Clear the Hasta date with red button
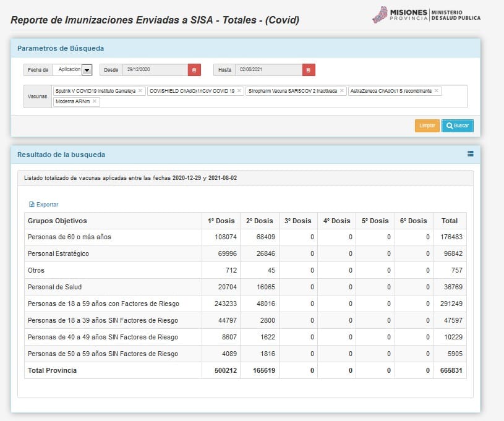This screenshot has width=504, height=421. (x=309, y=70)
